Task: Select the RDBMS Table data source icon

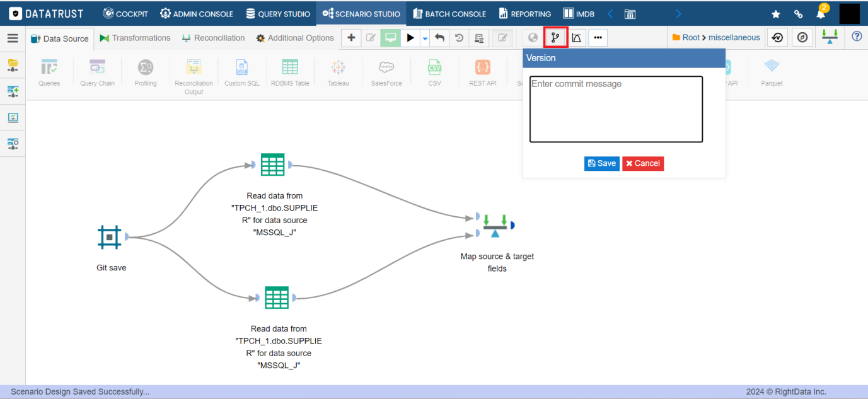Action: click(290, 73)
